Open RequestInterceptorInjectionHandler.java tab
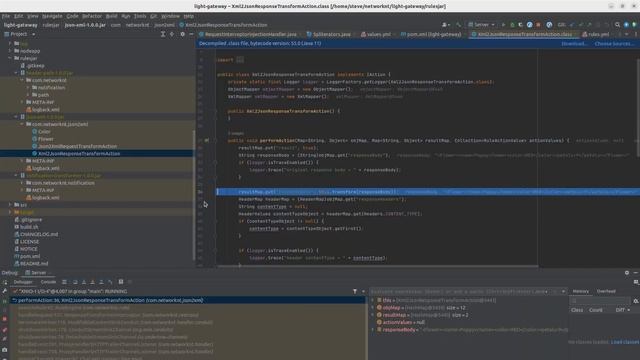 click(x=248, y=35)
